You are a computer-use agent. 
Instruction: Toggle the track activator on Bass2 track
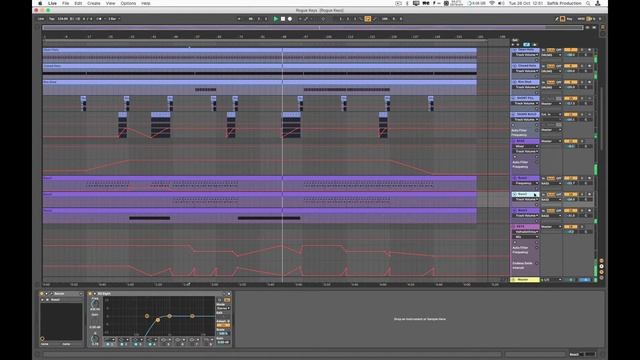click(x=570, y=194)
